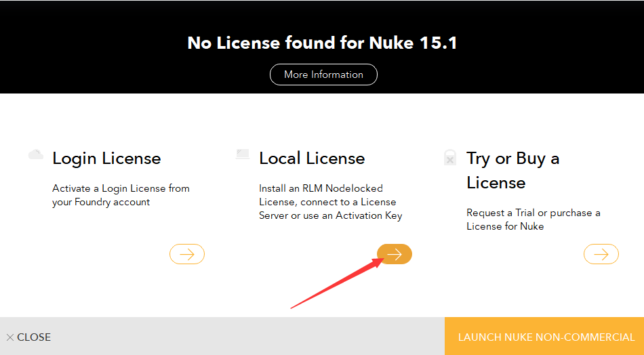Viewport: 644px width, 355px height.
Task: Click the padlock icon beside Try or Buy
Action: 449,158
